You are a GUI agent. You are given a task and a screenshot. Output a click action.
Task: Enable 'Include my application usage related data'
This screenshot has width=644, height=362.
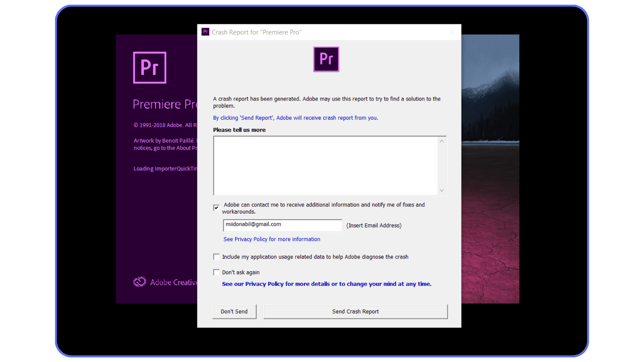(216, 256)
